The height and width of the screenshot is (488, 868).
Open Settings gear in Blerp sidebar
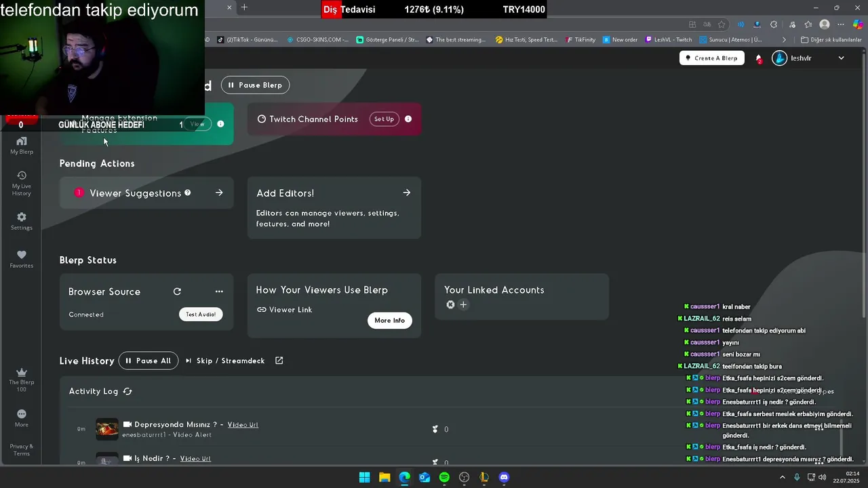point(22,221)
